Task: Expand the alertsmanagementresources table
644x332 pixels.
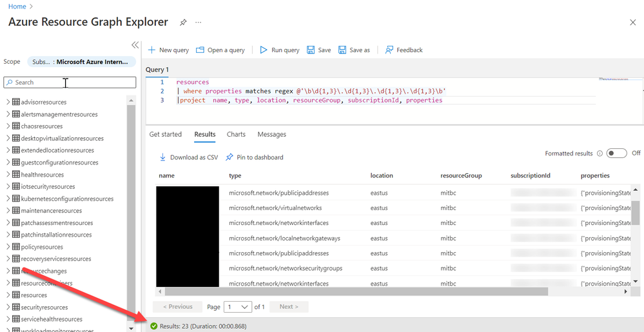Action: click(8, 114)
